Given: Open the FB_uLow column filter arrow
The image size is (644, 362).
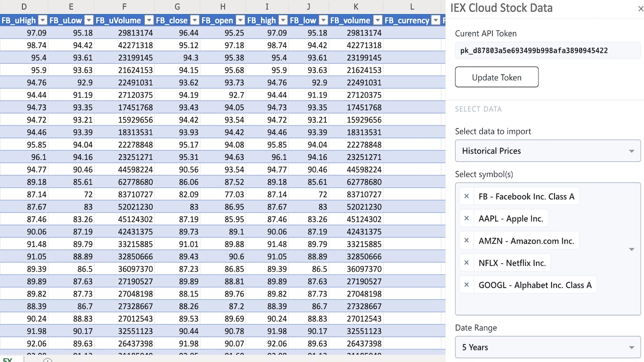Looking at the screenshot, I should pos(89,20).
